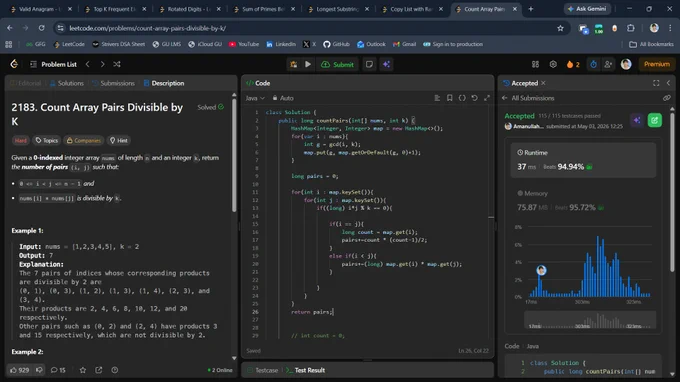
Task: Open the Strivers DSA Sheet bookmark
Action: (118, 44)
